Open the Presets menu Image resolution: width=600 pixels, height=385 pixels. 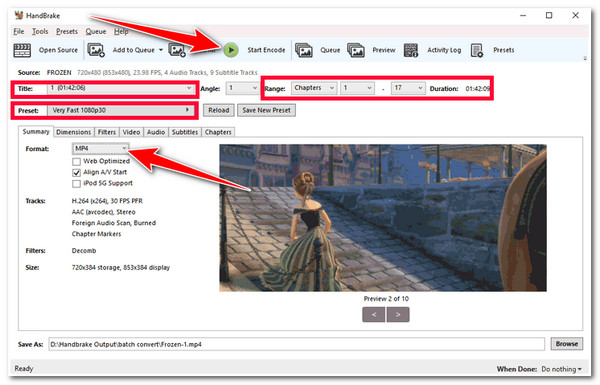pyautogui.click(x=67, y=31)
